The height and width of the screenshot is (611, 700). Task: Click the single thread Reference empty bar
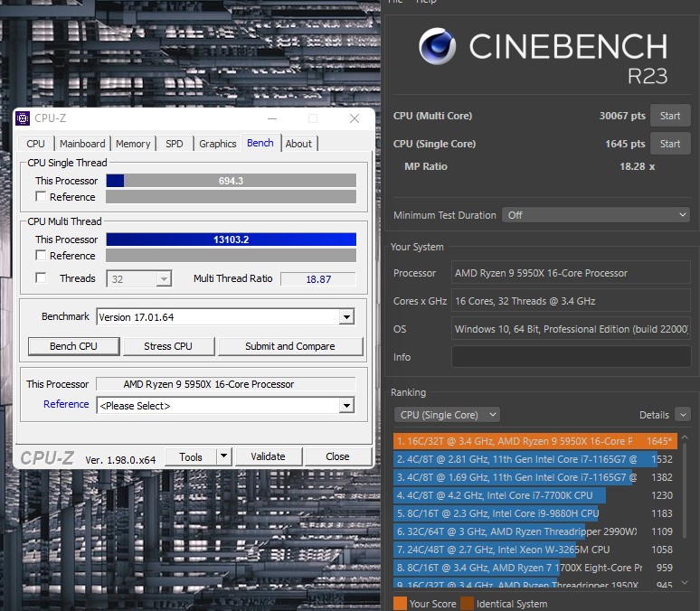232,197
